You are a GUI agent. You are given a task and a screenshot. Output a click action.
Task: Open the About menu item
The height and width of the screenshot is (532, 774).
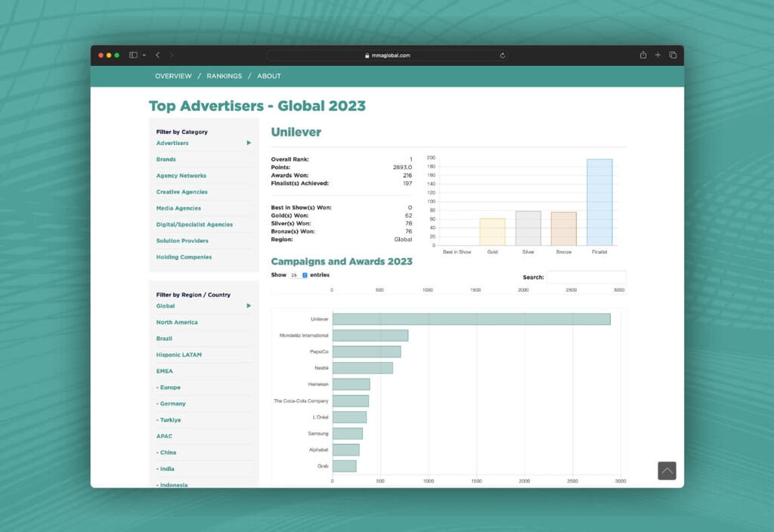(268, 76)
